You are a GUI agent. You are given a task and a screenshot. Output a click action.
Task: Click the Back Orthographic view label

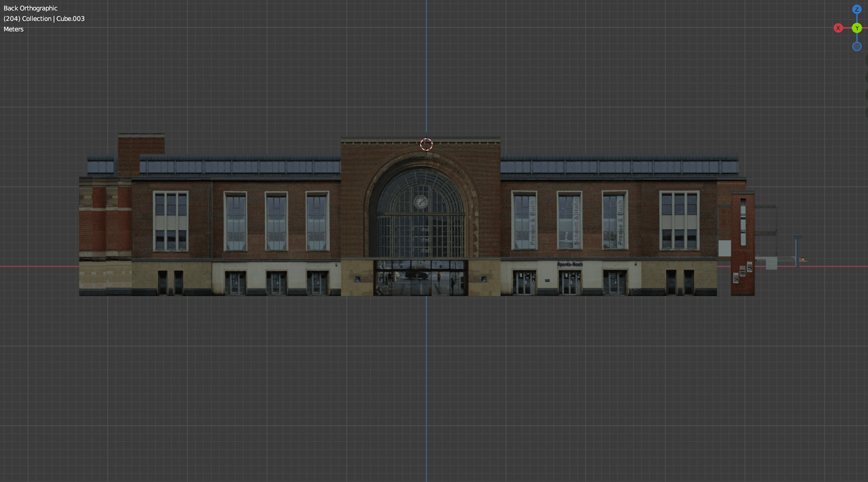[31, 8]
